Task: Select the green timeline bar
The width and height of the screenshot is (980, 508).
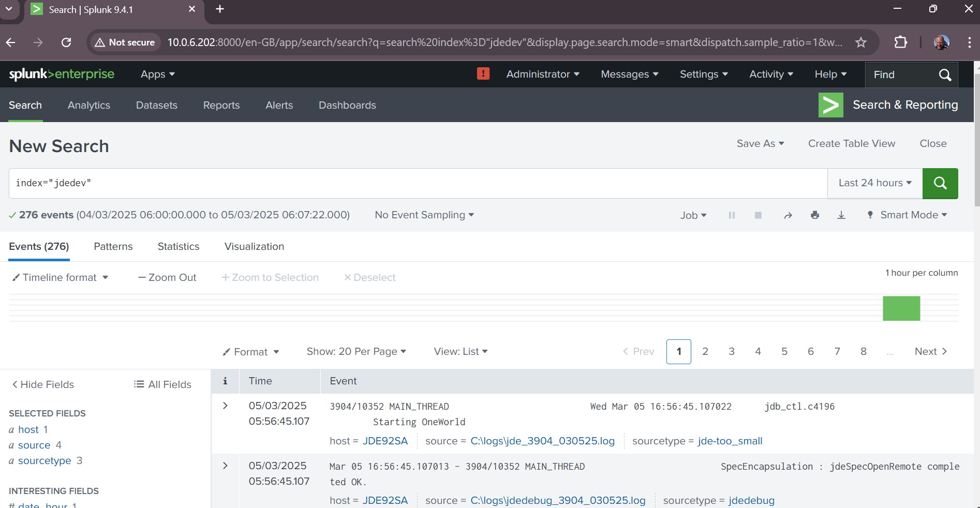Action: (901, 308)
